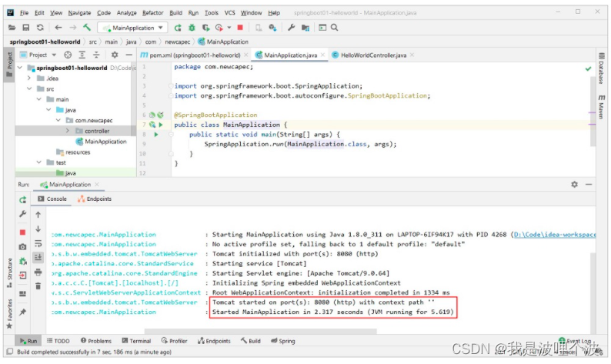611x364 pixels.
Task: Collapse the test folder
Action: pyautogui.click(x=39, y=162)
